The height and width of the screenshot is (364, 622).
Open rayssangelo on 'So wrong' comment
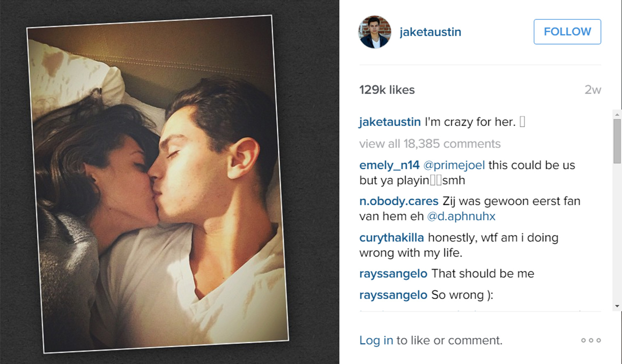(393, 295)
